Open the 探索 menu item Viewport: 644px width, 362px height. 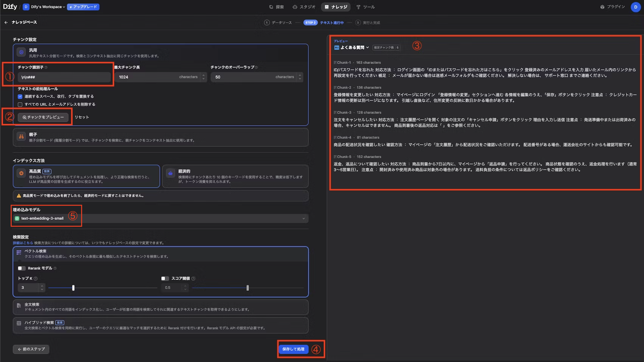click(x=277, y=7)
